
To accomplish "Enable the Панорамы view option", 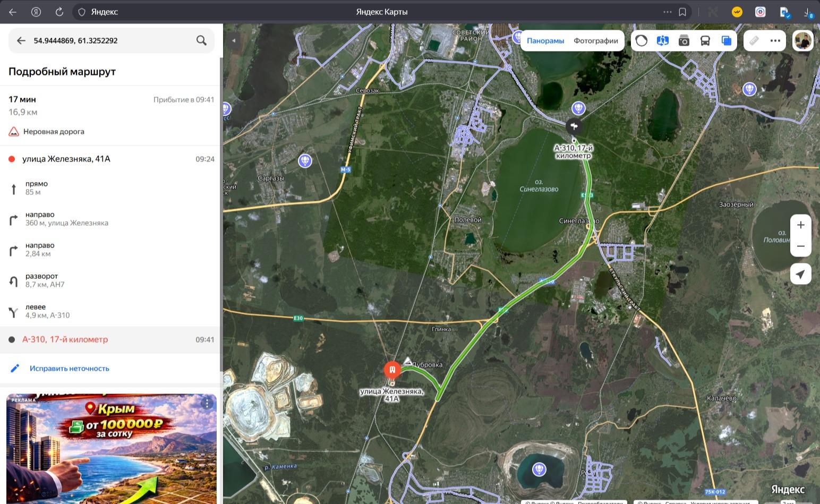I will 545,40.
